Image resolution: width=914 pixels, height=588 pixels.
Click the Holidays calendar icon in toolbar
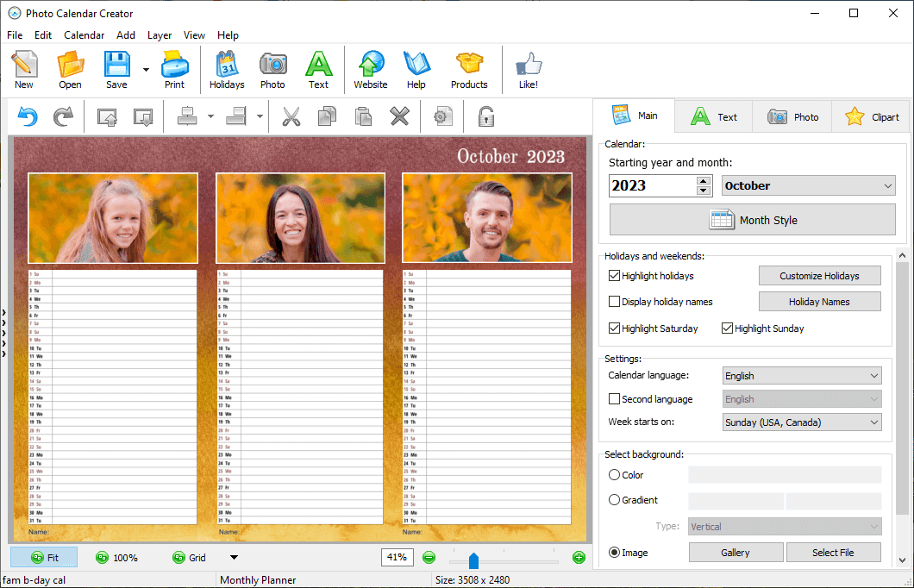click(x=227, y=69)
